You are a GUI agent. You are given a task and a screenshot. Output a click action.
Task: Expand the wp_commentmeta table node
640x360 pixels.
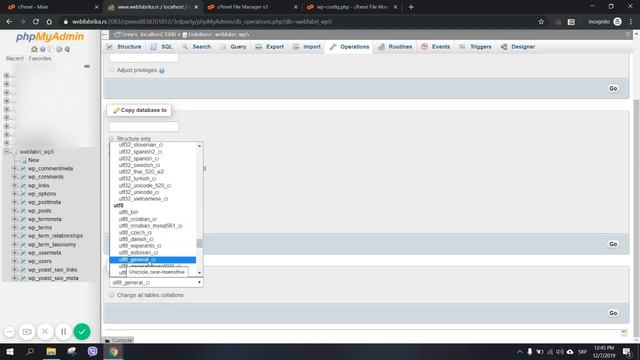pyautogui.click(x=15, y=169)
